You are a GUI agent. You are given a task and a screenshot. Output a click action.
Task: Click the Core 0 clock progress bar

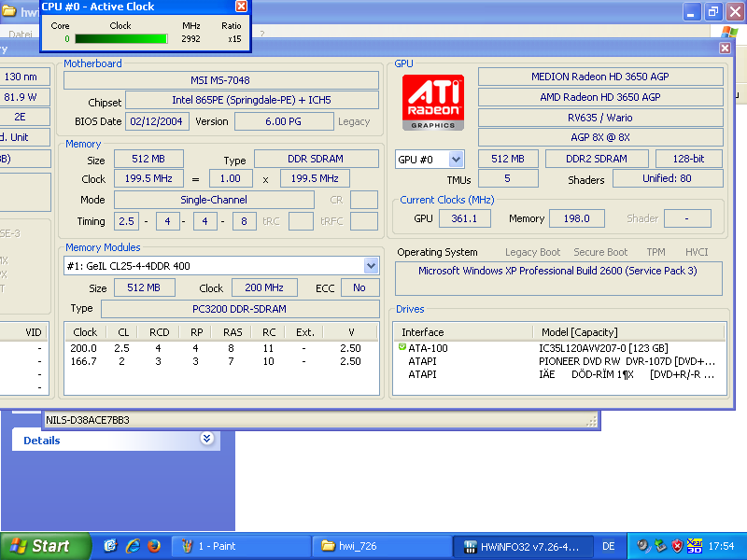[121, 38]
